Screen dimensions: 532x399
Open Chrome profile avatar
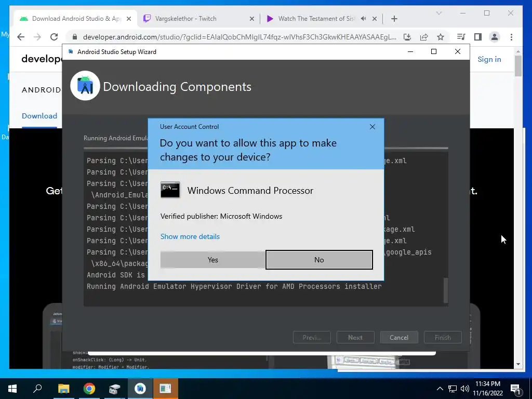coord(495,37)
